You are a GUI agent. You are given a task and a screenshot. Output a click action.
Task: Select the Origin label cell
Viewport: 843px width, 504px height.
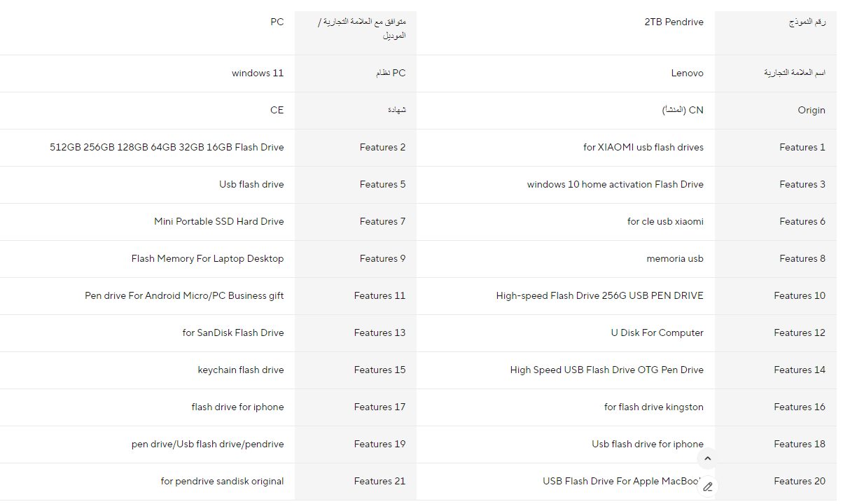(x=776, y=111)
